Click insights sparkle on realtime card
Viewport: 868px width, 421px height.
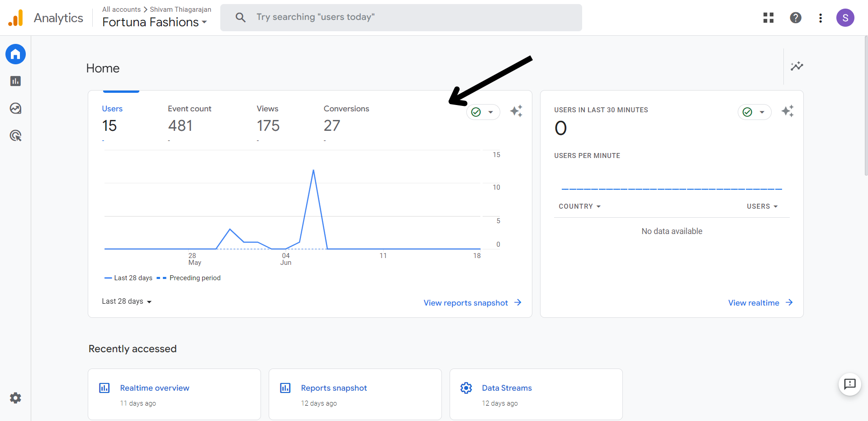[x=787, y=111]
